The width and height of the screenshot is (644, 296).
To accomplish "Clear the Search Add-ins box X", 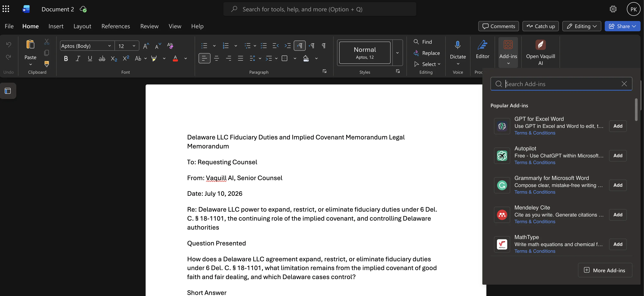I will (624, 84).
